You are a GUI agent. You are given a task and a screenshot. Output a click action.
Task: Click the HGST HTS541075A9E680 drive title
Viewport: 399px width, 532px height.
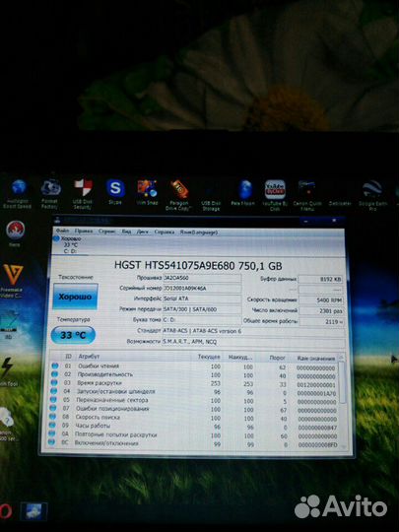click(198, 265)
